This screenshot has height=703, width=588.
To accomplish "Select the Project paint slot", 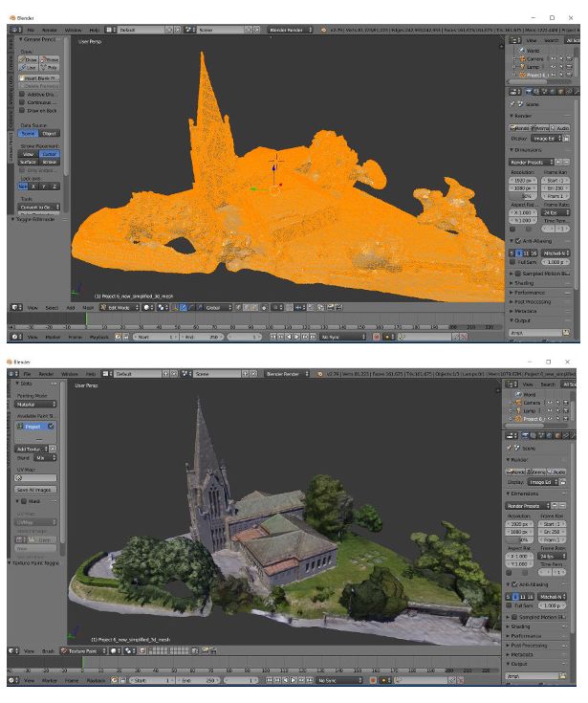I will 36,427.
